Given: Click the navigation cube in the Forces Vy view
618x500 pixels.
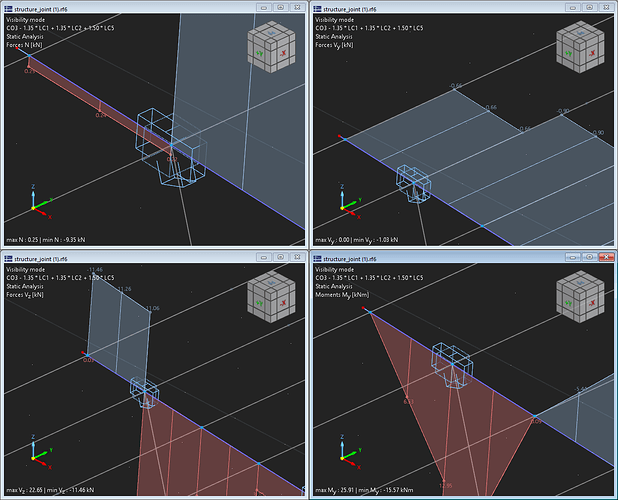Looking at the screenshot, I should click(x=581, y=44).
